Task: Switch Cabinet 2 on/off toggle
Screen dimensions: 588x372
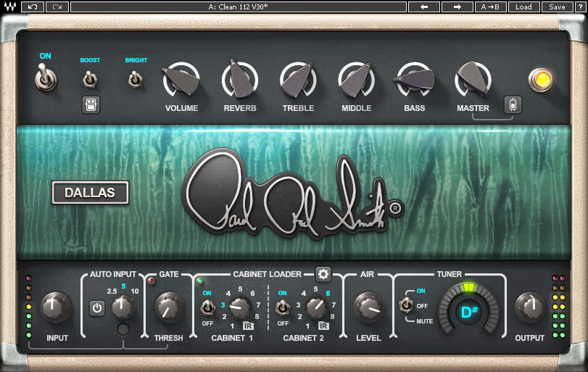Action: [x=282, y=307]
